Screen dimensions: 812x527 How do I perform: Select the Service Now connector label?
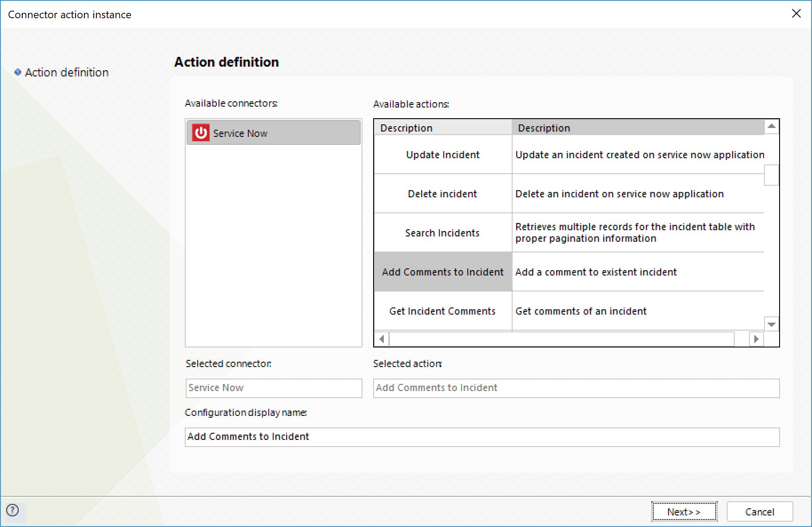tap(240, 133)
